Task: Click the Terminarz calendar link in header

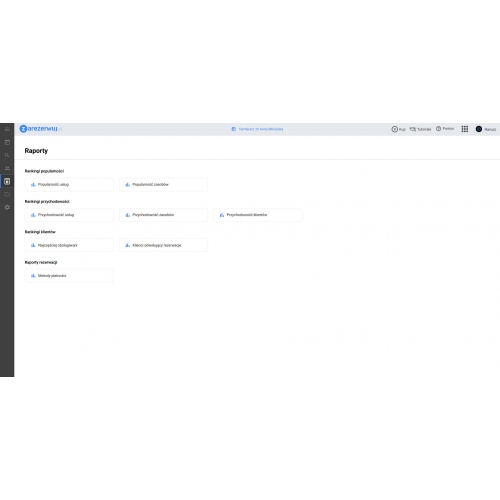Action: coord(257,129)
